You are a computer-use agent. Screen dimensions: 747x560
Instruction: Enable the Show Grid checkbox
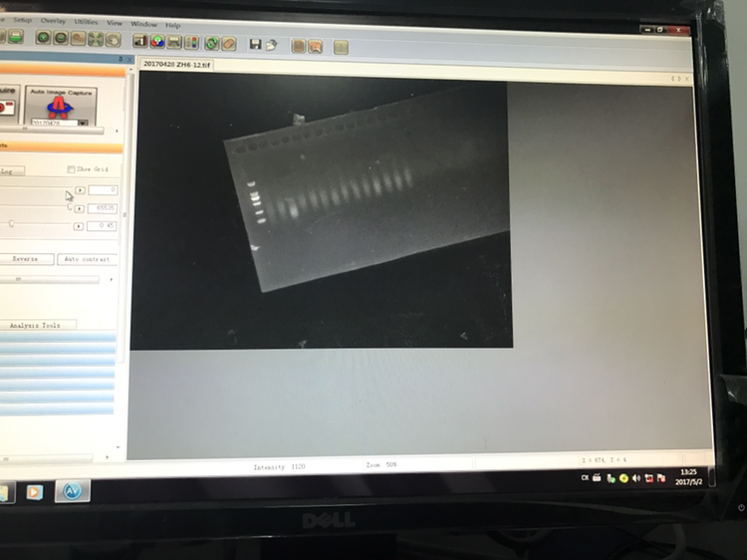(71, 169)
